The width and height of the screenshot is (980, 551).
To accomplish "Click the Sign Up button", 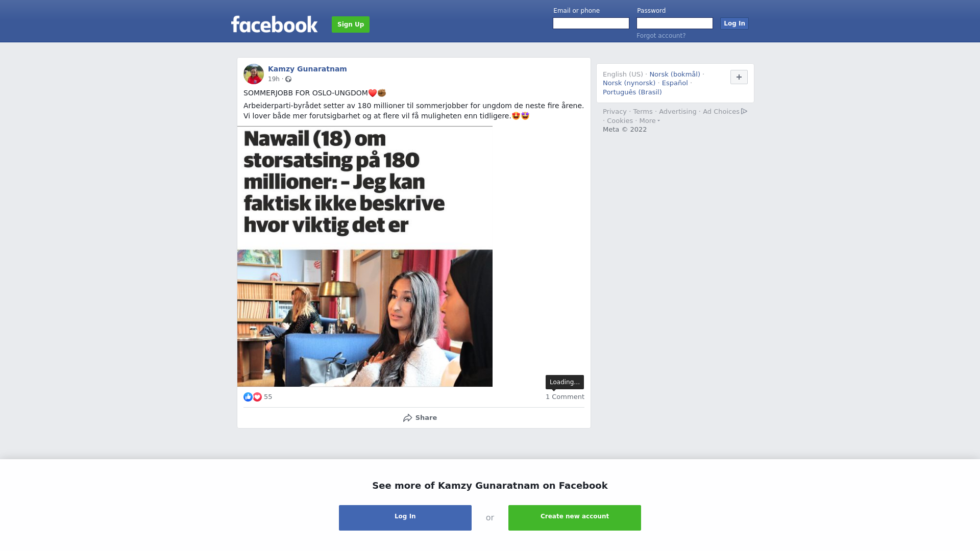I will click(351, 24).
